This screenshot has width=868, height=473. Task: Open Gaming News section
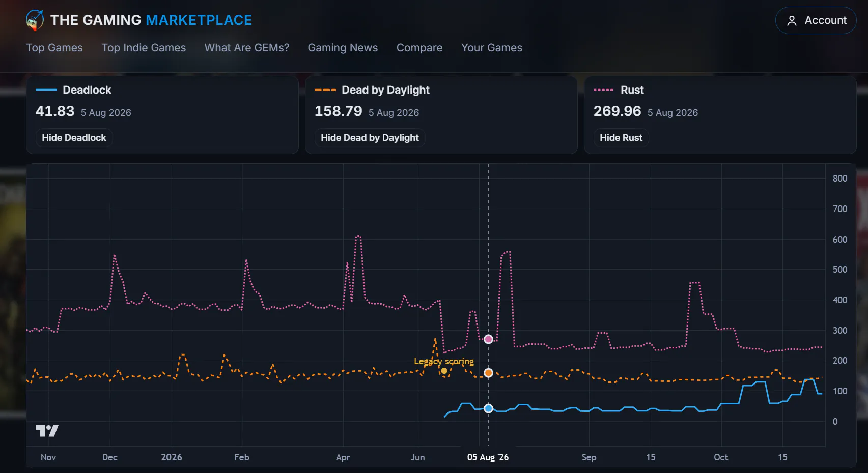coord(343,48)
